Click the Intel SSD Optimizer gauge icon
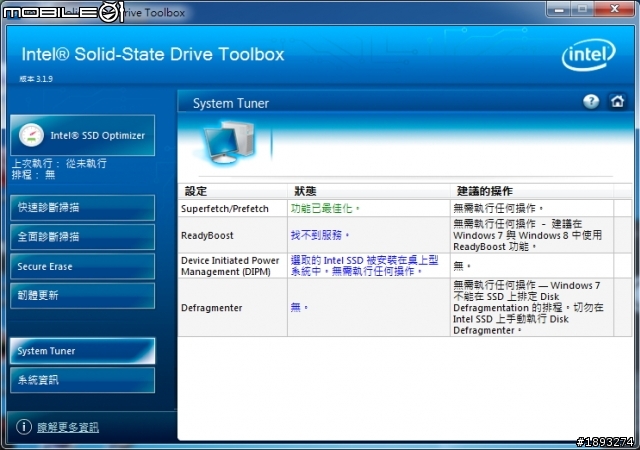This screenshot has width=640, height=450. tap(31, 135)
